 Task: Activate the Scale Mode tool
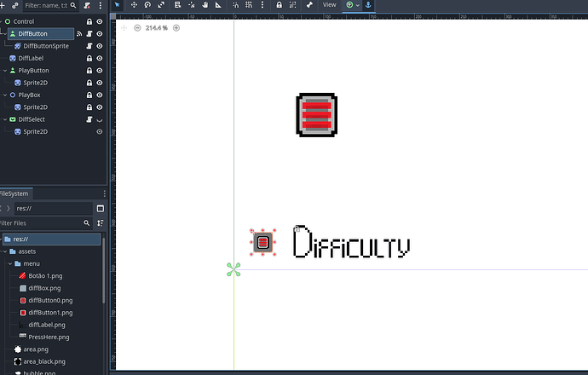(x=161, y=5)
